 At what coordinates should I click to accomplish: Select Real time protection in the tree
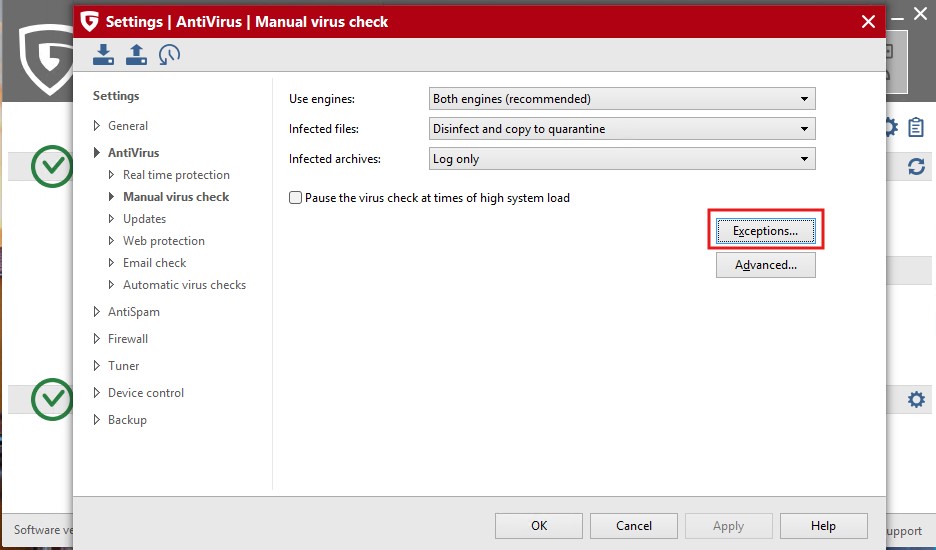[176, 174]
